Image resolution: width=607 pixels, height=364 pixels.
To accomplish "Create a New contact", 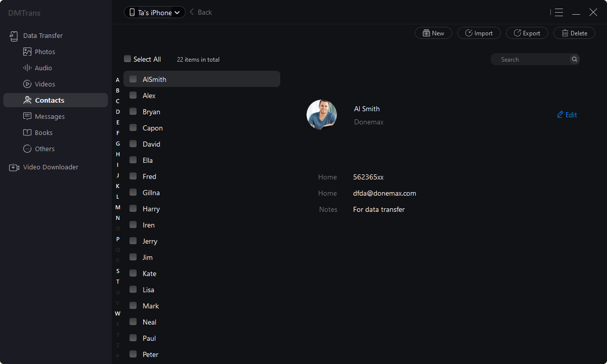I will coord(433,33).
